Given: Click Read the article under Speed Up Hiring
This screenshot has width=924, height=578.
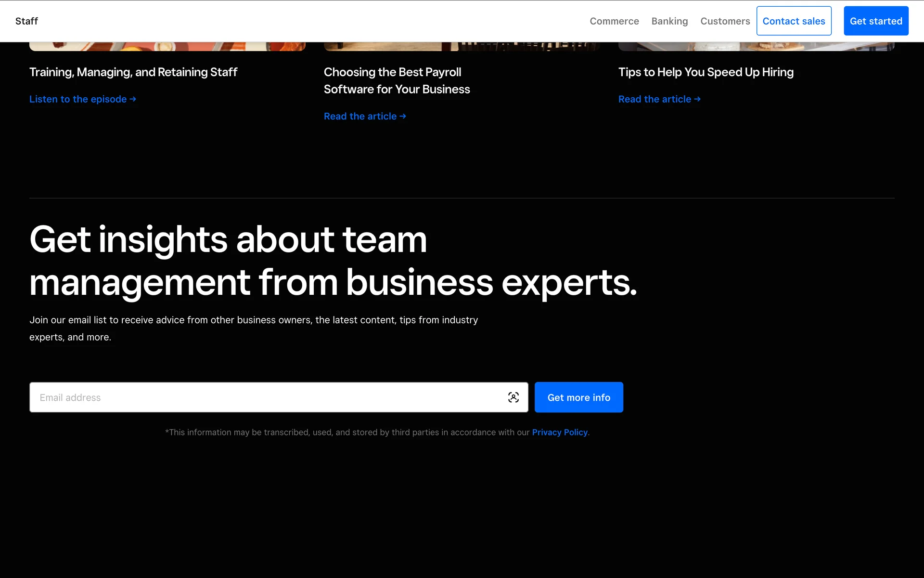Looking at the screenshot, I should click(654, 99).
